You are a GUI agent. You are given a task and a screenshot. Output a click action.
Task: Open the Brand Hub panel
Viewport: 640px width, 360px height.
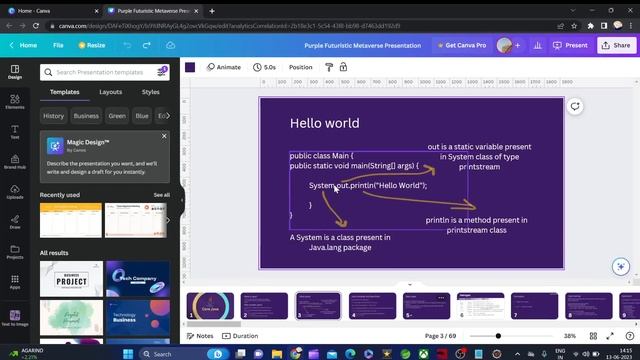[15, 162]
